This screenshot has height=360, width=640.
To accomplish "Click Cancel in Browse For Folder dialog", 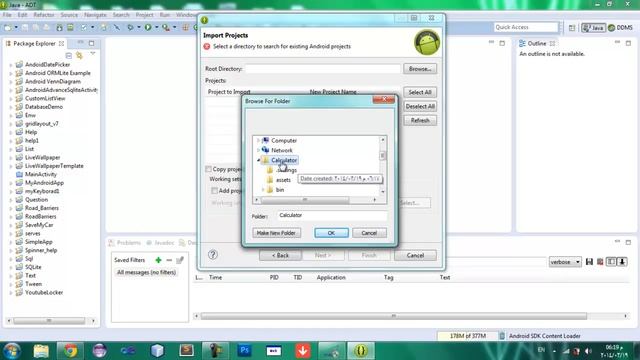I will 369,233.
